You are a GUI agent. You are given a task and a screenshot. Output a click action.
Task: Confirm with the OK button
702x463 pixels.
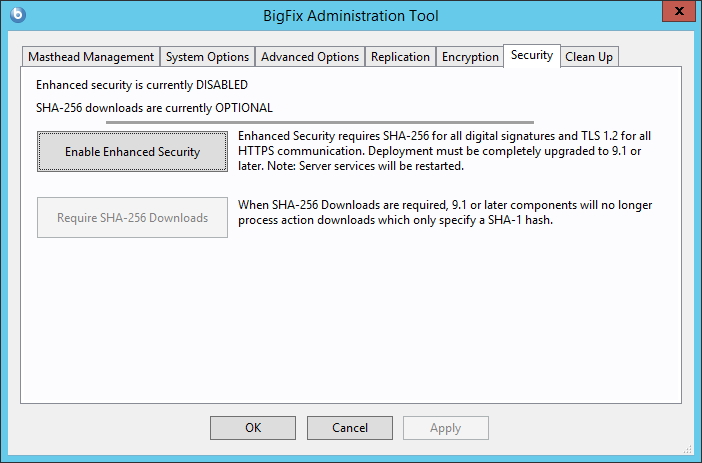click(253, 428)
